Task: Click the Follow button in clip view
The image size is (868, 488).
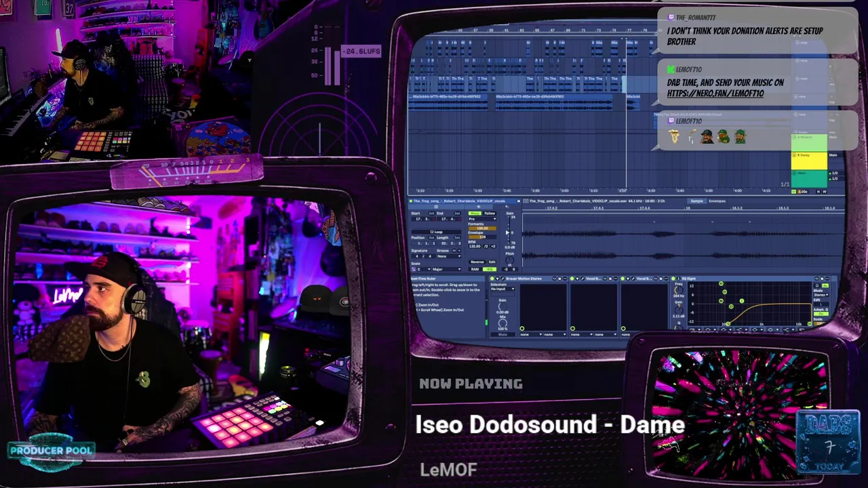Action: tap(490, 213)
